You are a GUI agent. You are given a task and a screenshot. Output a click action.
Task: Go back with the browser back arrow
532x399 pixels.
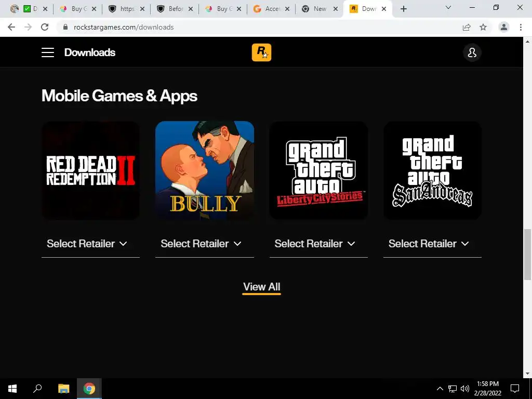11,27
